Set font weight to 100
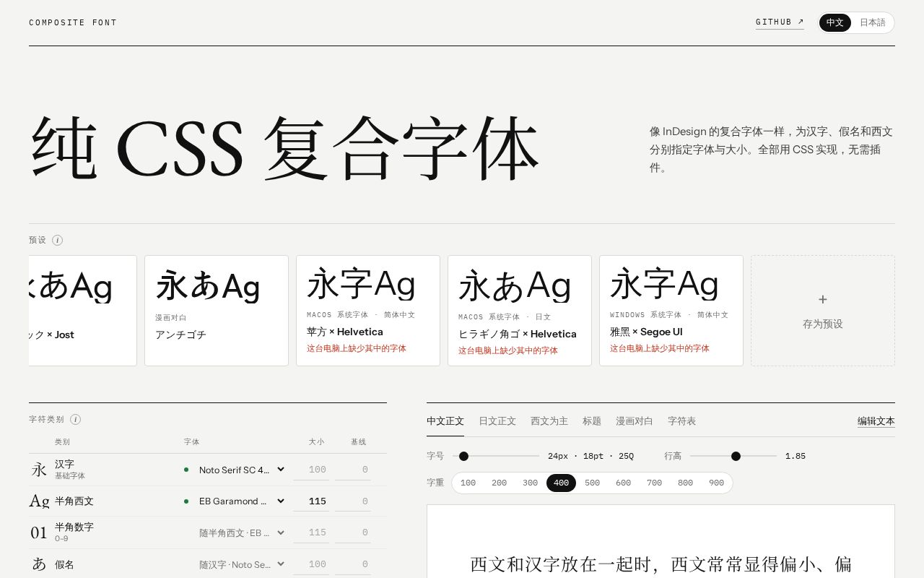 tap(468, 483)
